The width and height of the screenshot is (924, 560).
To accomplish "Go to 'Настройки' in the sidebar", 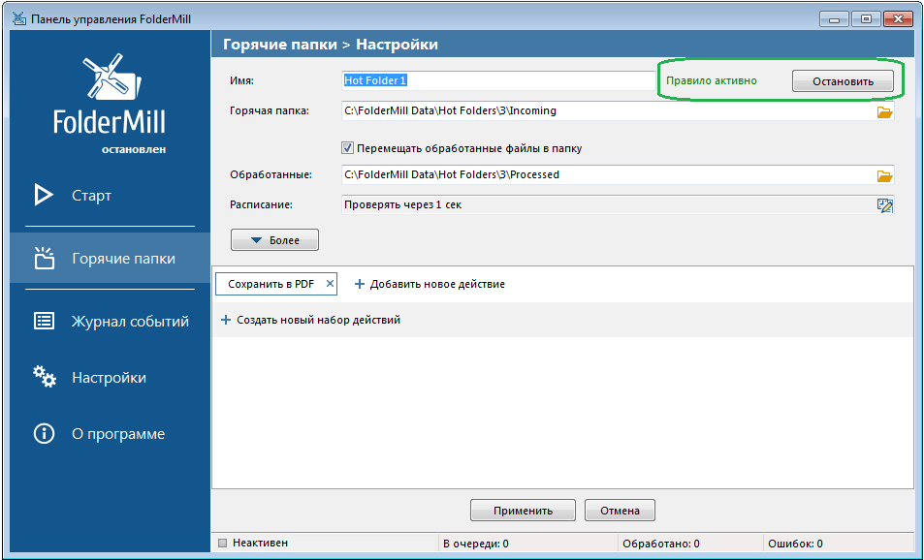I will 109,378.
